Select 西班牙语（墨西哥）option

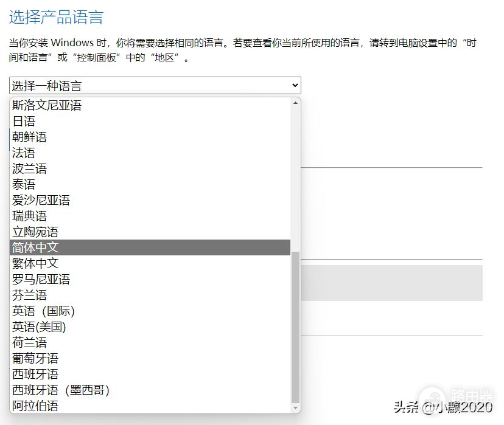tap(150, 390)
